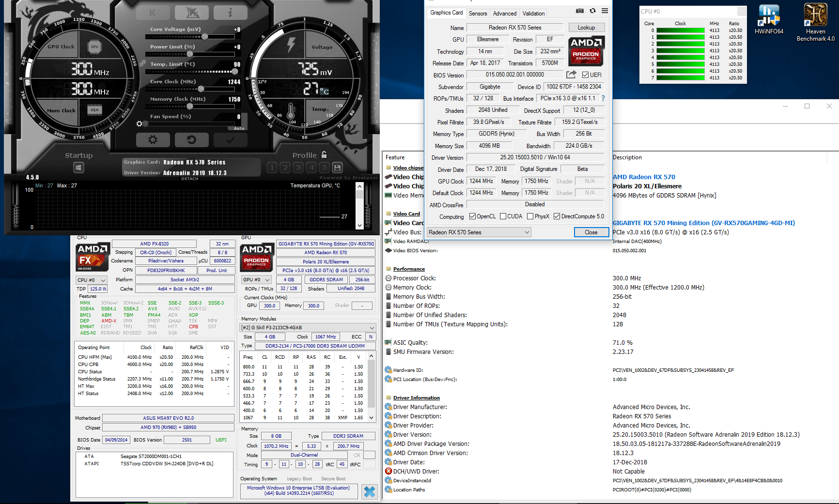839x504 pixels.
Task: Toggle the DirectCompute 5.0 checkbox
Action: click(557, 216)
